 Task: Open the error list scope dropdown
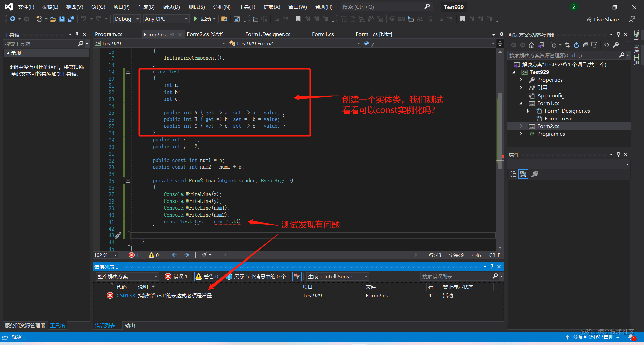[127, 276]
